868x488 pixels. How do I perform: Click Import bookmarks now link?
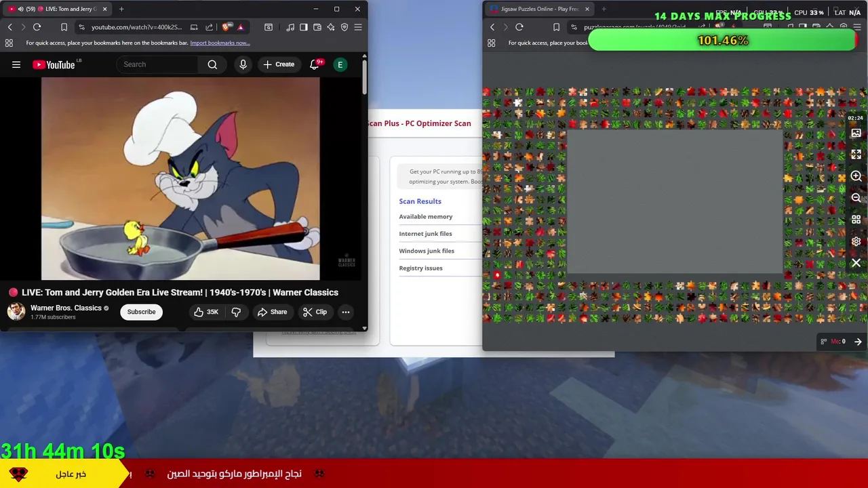click(220, 43)
